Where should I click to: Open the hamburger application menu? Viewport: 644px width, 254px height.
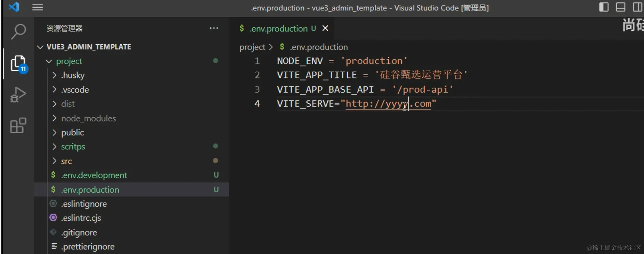(x=38, y=8)
